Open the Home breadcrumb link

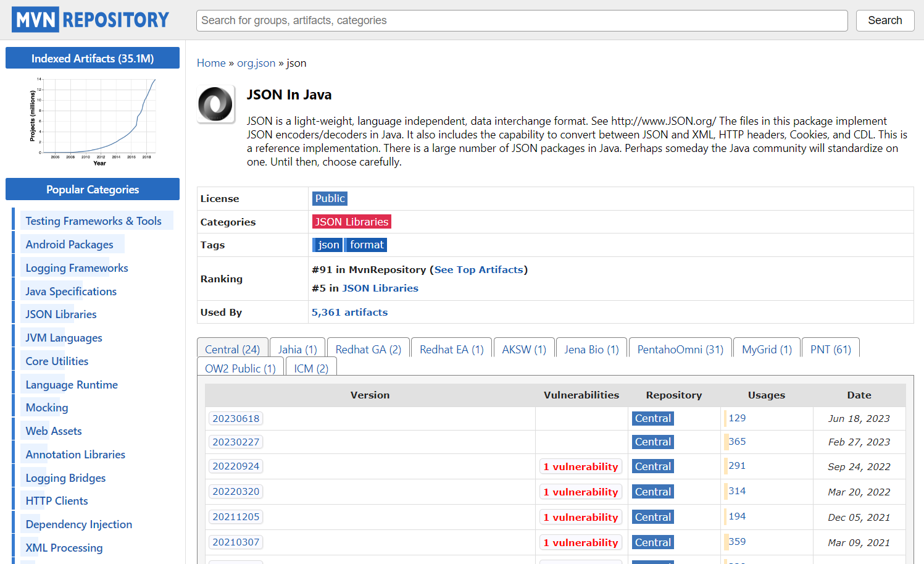click(x=211, y=63)
